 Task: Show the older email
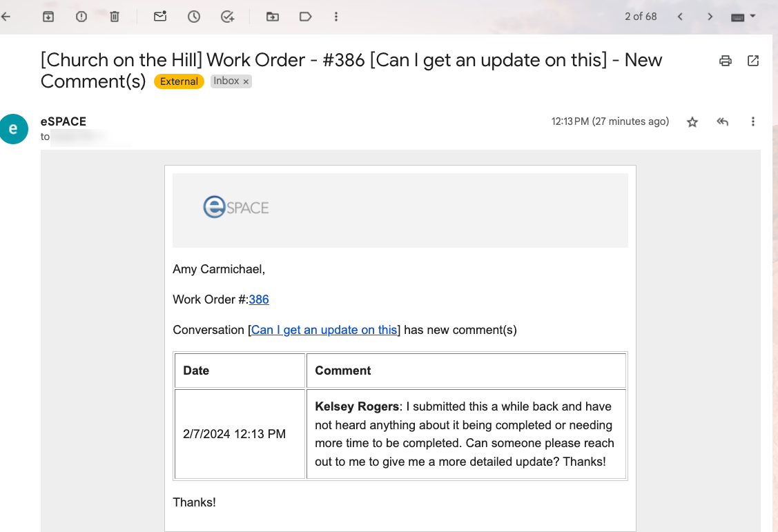pos(710,17)
